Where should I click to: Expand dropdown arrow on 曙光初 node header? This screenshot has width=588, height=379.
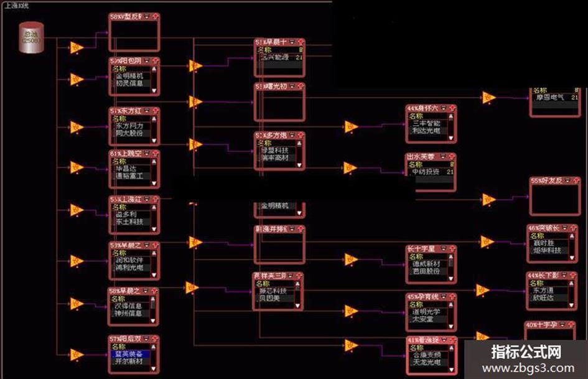[292, 87]
